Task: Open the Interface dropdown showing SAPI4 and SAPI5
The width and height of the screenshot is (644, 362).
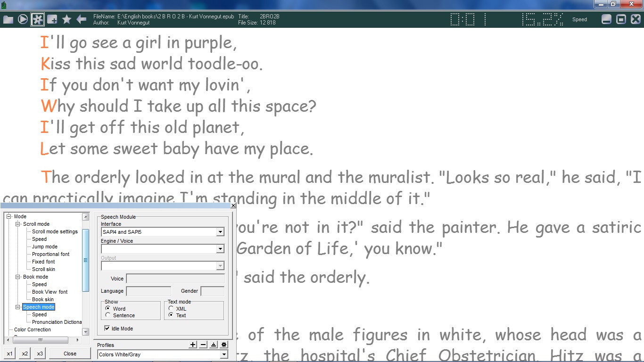Action: pos(220,232)
